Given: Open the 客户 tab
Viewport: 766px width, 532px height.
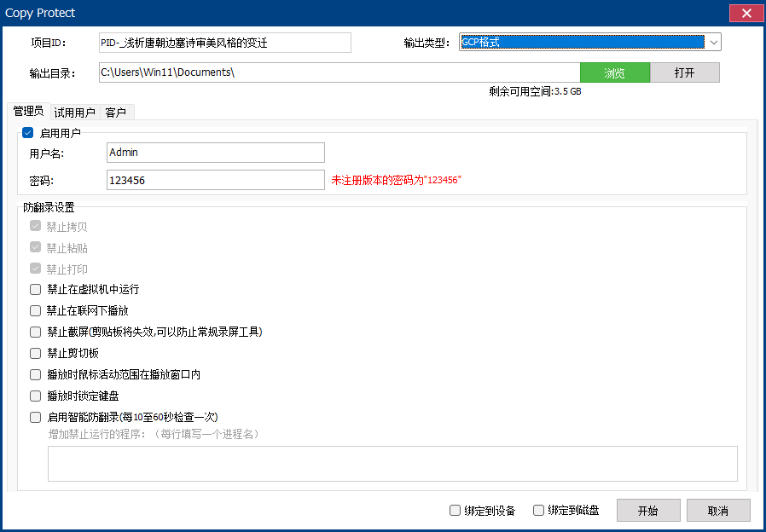Looking at the screenshot, I should [116, 113].
